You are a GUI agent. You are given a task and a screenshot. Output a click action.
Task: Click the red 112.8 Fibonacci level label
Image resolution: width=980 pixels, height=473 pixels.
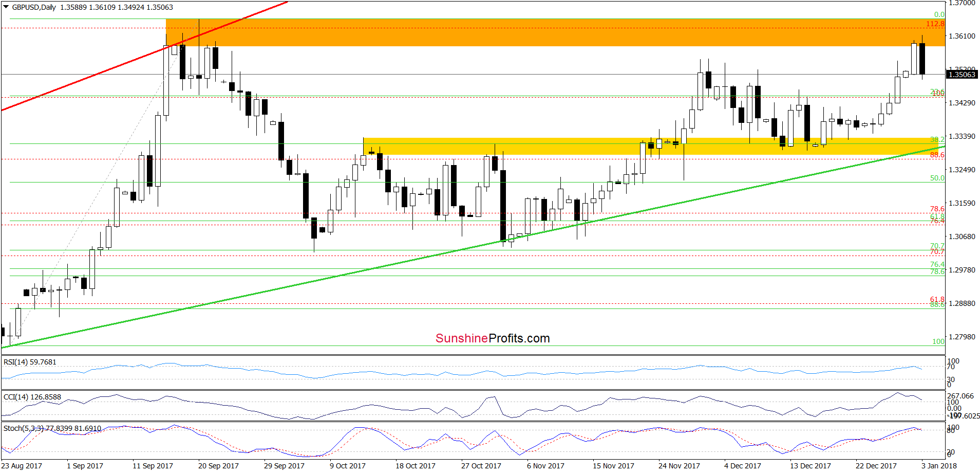click(935, 24)
